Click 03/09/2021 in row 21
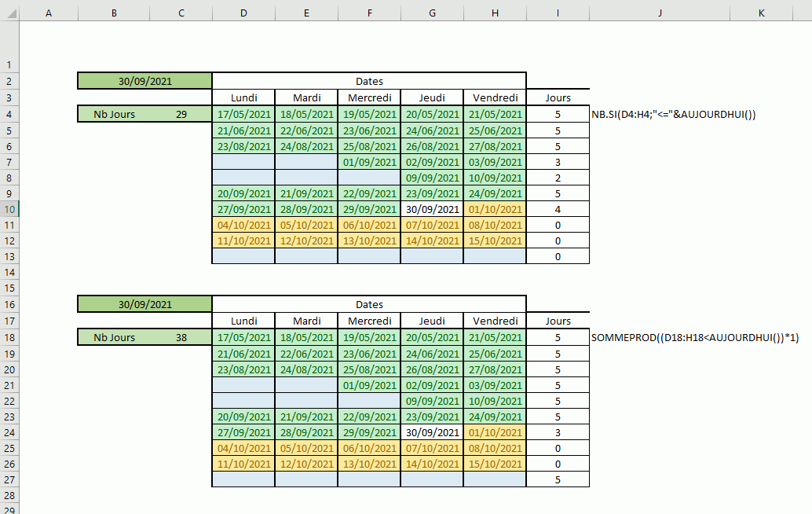Screen dimensions: 812x514 point(495,385)
